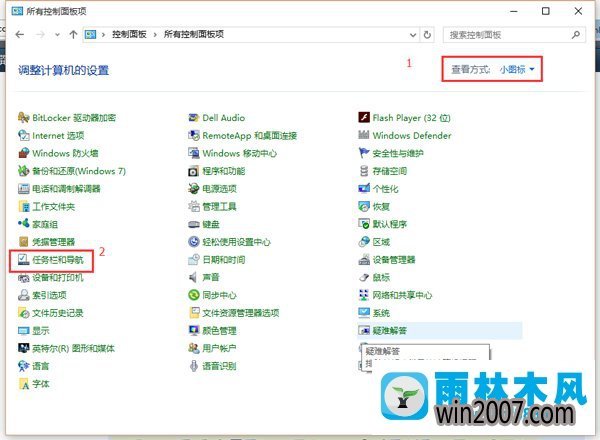Screen dimensions: 600x440
Task: Open 日期和时间 link text
Action: (x=224, y=260)
